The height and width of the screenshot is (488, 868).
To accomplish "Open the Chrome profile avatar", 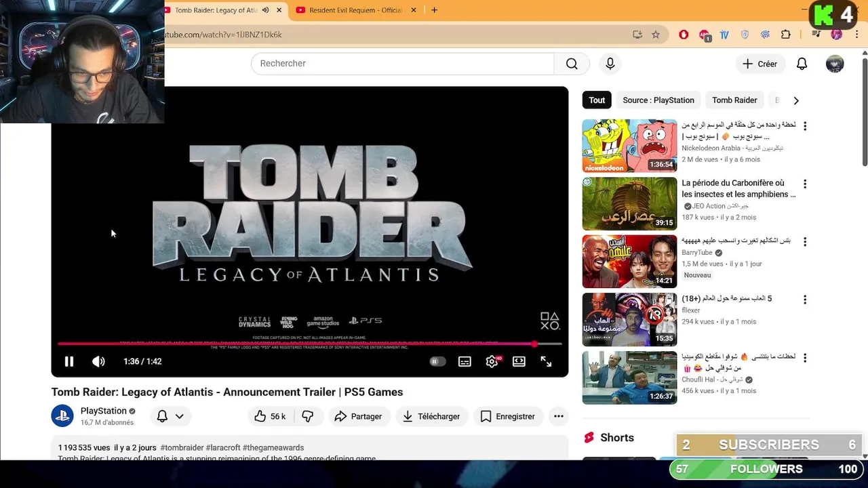I will [x=836, y=35].
